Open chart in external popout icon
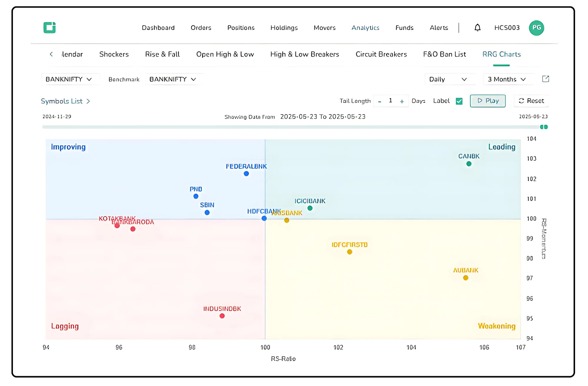Viewport: 588px width, 386px height. click(545, 79)
